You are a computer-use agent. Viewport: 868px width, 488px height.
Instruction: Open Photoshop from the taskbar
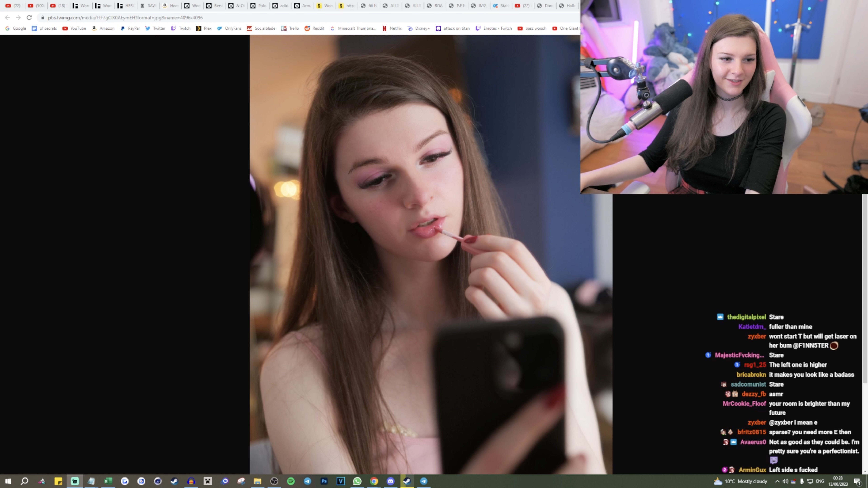pyautogui.click(x=324, y=481)
